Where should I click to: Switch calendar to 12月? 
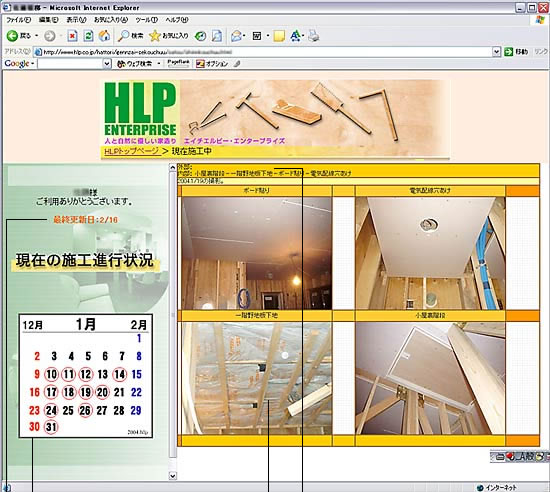(x=33, y=325)
